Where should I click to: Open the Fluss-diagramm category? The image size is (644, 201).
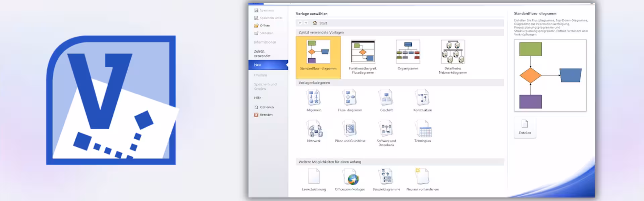click(x=350, y=100)
